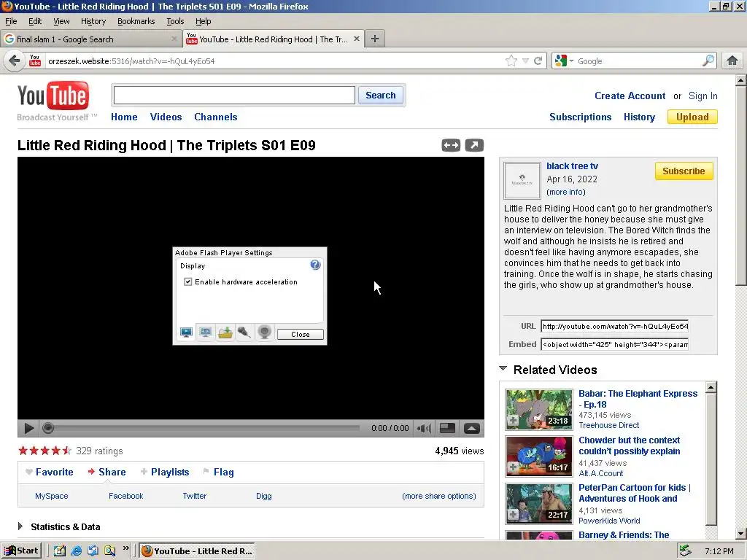Collapse the Related Videos section
Viewport: 747px width, 560px height.
503,368
